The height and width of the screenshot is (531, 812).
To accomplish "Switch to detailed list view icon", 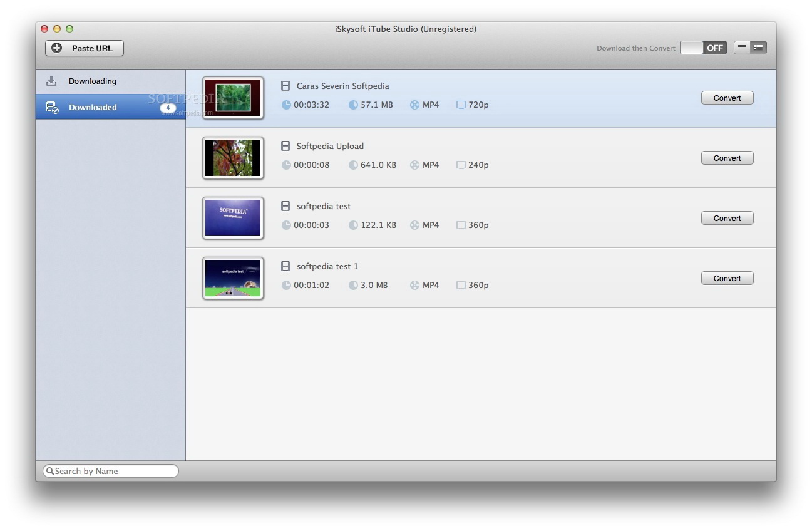I will pos(758,48).
